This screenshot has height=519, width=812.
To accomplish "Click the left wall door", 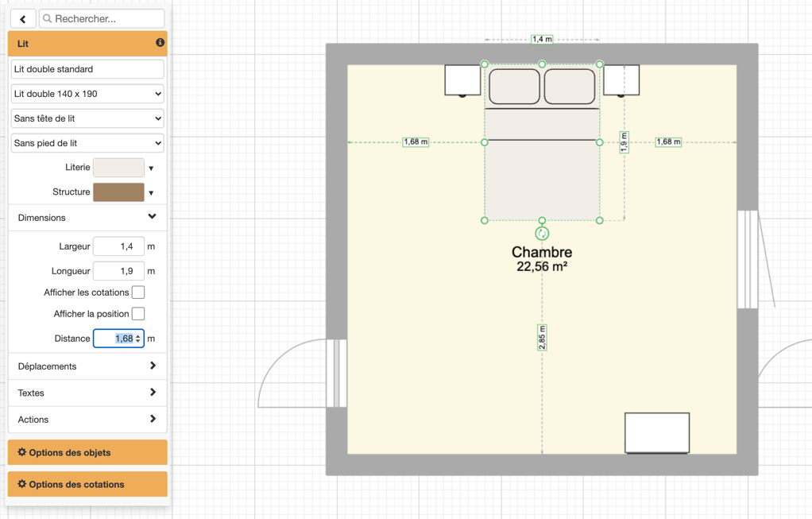I will pyautogui.click(x=336, y=373).
